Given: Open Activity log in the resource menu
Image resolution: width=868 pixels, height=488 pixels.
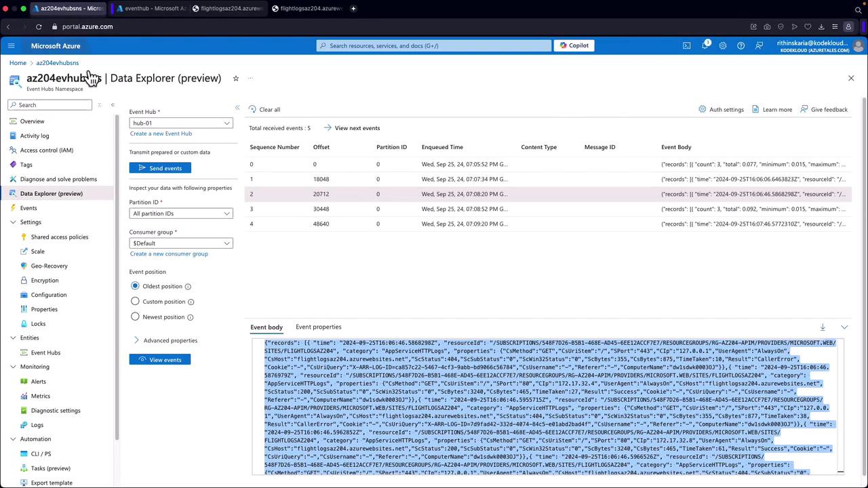Looking at the screenshot, I should (35, 136).
